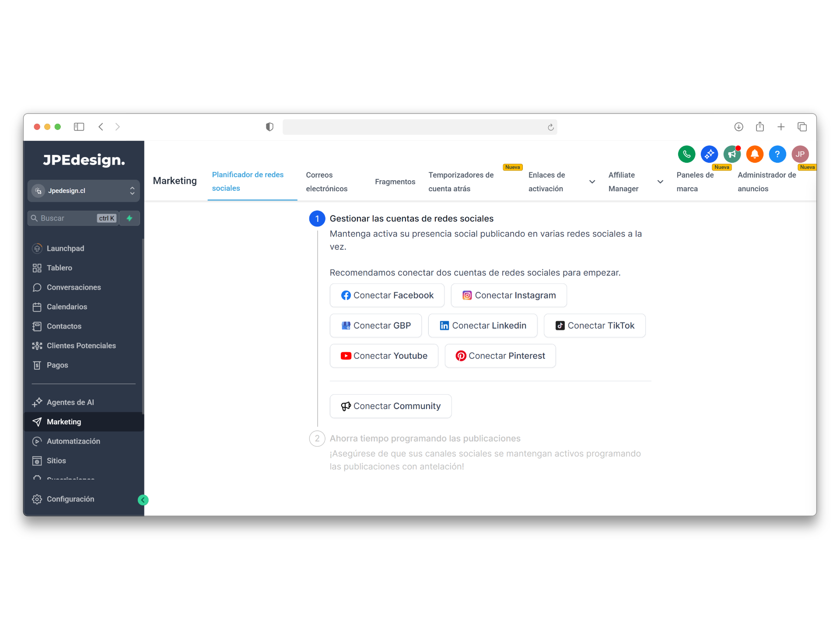
Task: Open the blue AI sparkle assistant icon
Action: point(709,154)
